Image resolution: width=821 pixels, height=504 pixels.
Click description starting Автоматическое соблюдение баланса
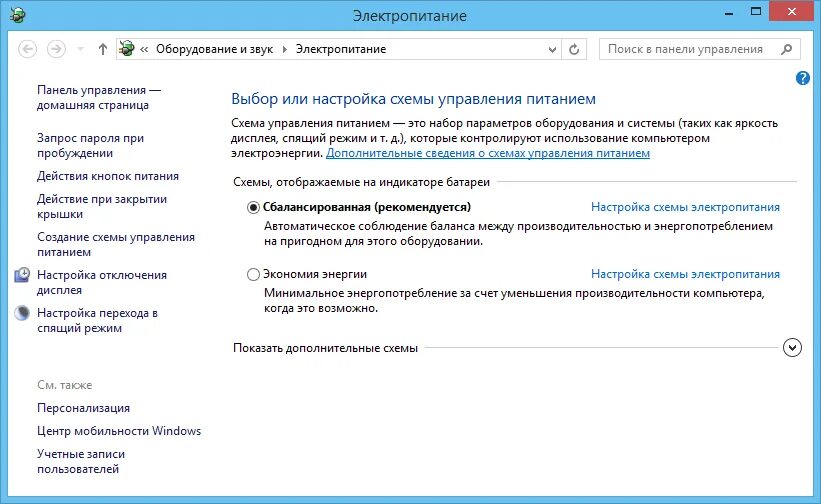point(518,234)
